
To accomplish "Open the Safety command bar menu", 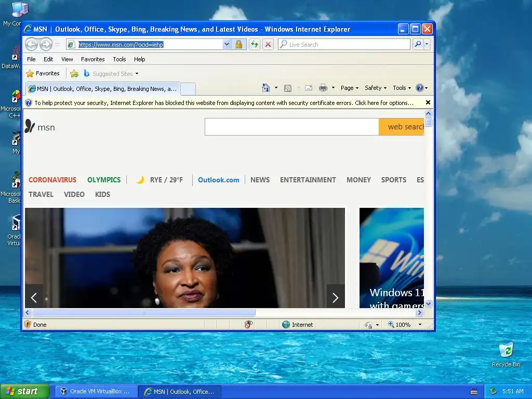I will 375,88.
